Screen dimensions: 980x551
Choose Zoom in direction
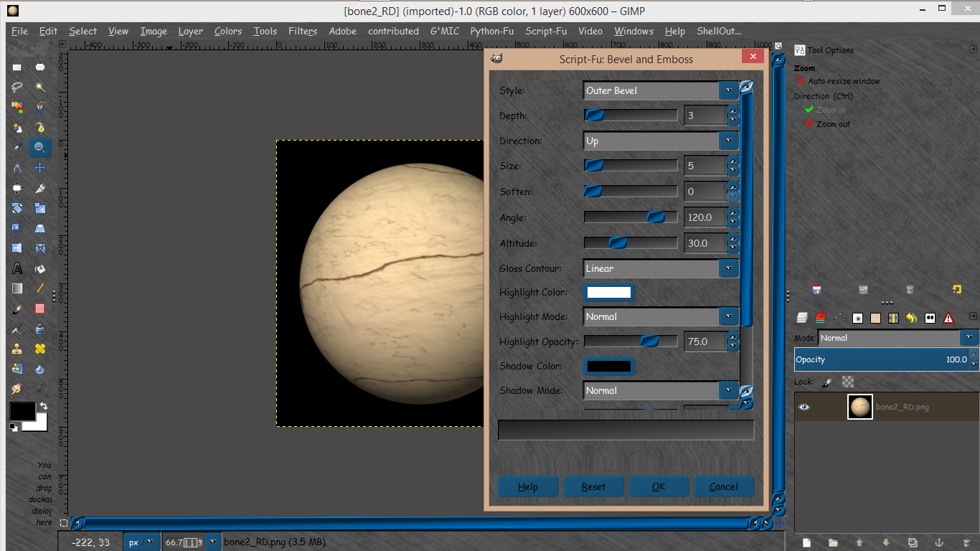pyautogui.click(x=826, y=110)
